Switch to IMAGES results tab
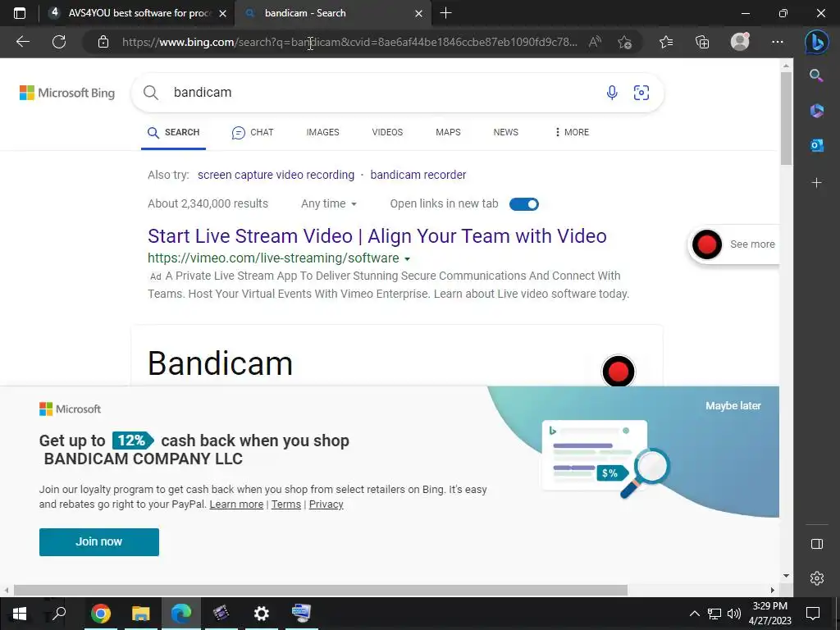This screenshot has height=630, width=840. 322,132
